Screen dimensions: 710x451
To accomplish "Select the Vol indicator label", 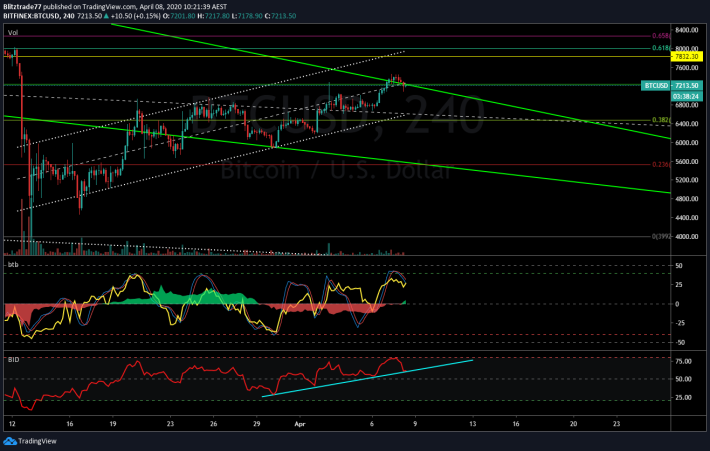I will pos(13,33).
